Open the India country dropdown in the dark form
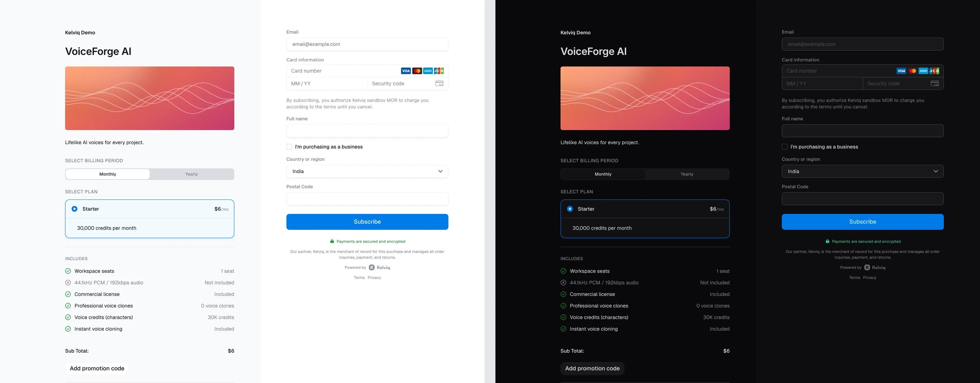 [862, 171]
